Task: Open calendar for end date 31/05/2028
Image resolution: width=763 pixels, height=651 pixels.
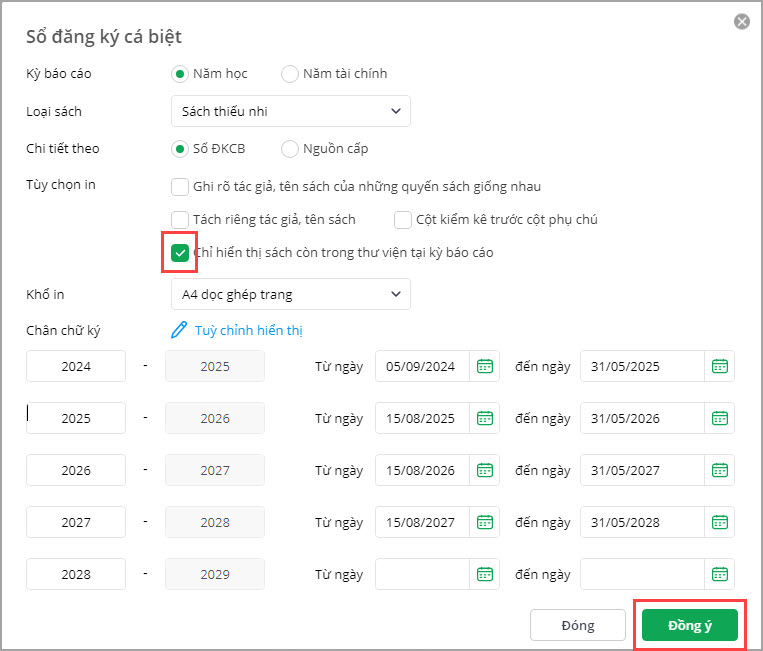Action: coord(720,522)
